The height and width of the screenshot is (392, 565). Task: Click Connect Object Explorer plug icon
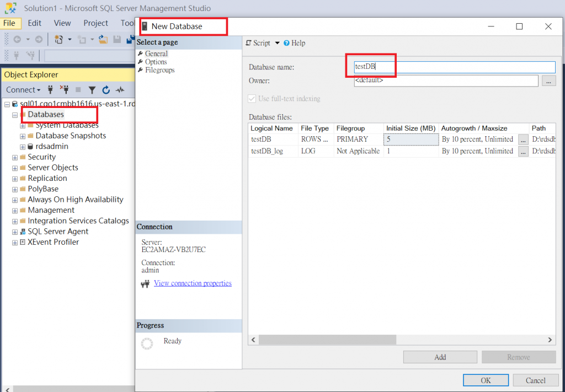pos(50,90)
